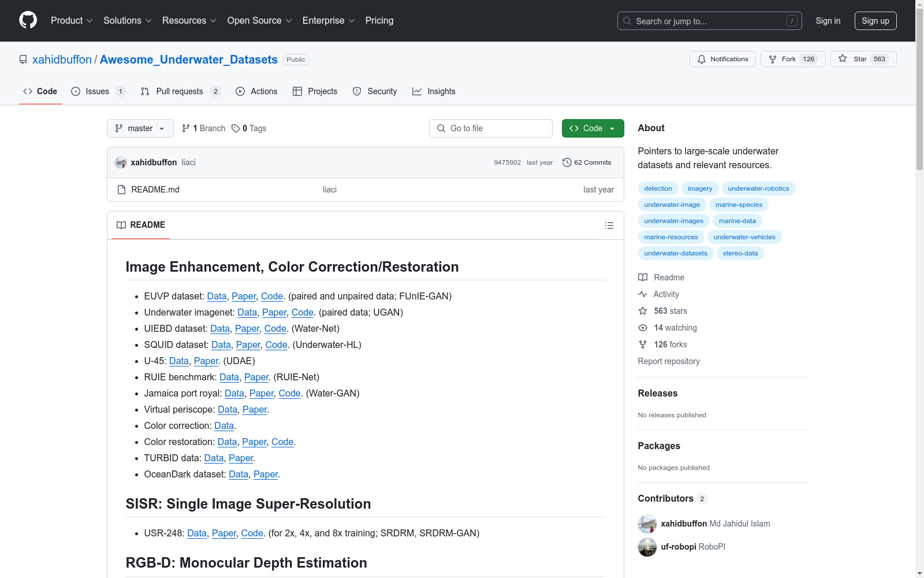Click the Go to file search field
924x578 pixels.
click(491, 128)
